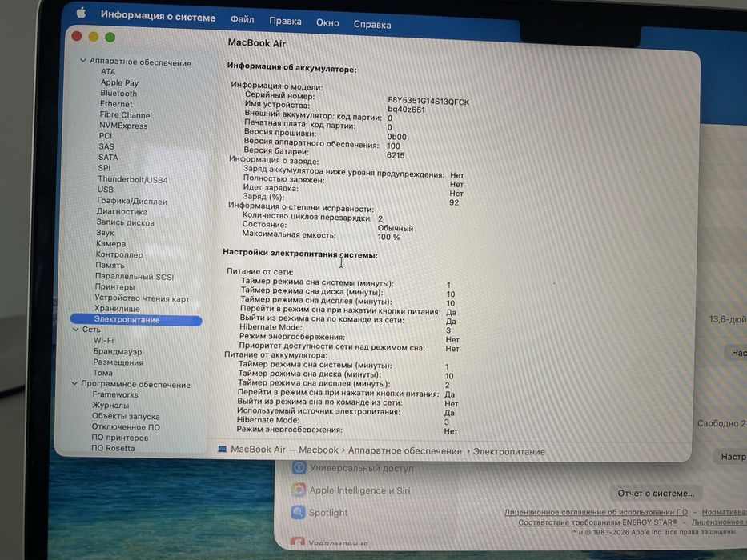Select Звук in the sidebar
This screenshot has width=747, height=560.
(x=105, y=233)
